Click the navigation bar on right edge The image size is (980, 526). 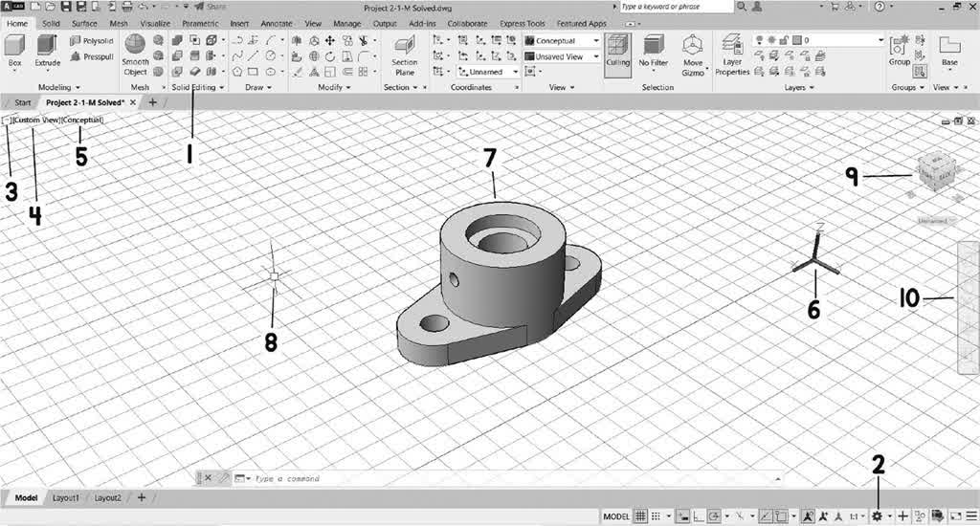(969, 308)
